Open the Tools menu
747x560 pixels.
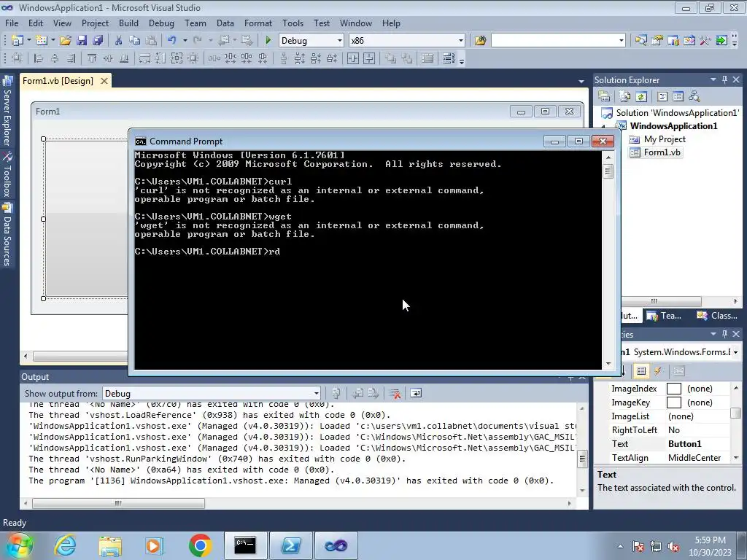293,23
